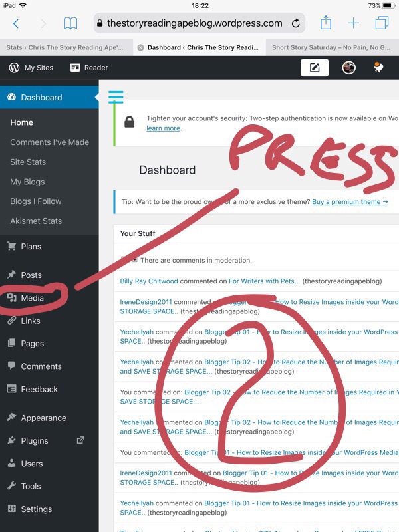
Task: Show all Safari tabs overview
Action: (382, 23)
